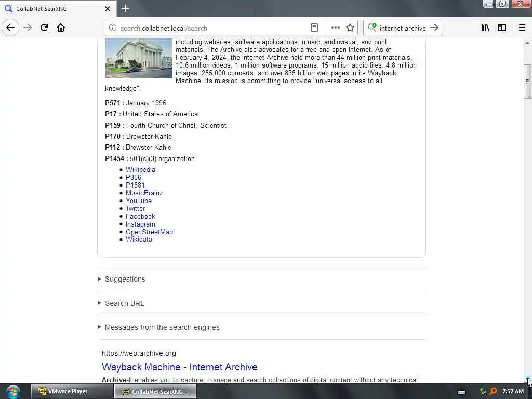532x399 pixels.
Task: Click the scrollbar up arrow
Action: click(x=527, y=43)
